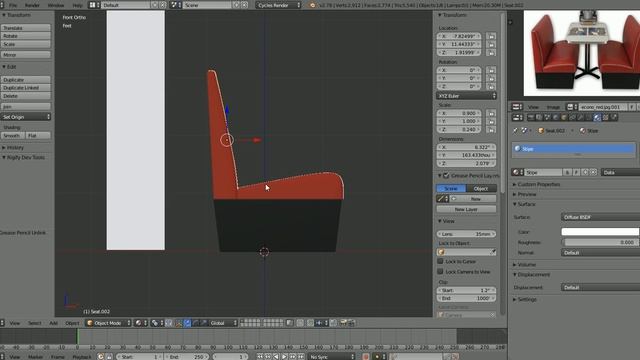The image size is (640, 360).
Task: Open the XYZ Euler rotation mode dropdown
Action: (467, 96)
